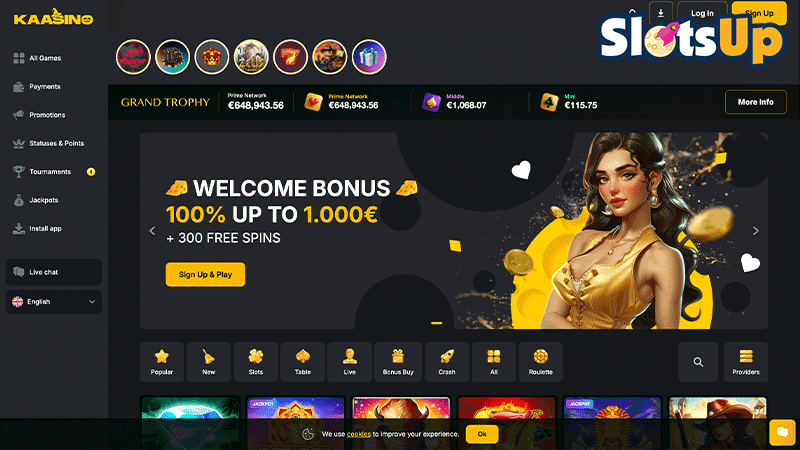Screen dimensions: 800x450
Task: Go to previous banner slide arrow
Action: (x=152, y=231)
